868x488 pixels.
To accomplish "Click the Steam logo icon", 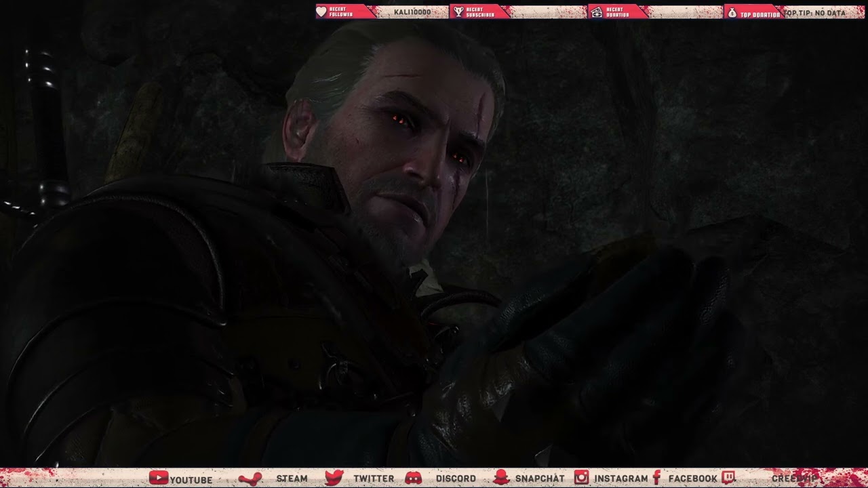I will pos(250,479).
